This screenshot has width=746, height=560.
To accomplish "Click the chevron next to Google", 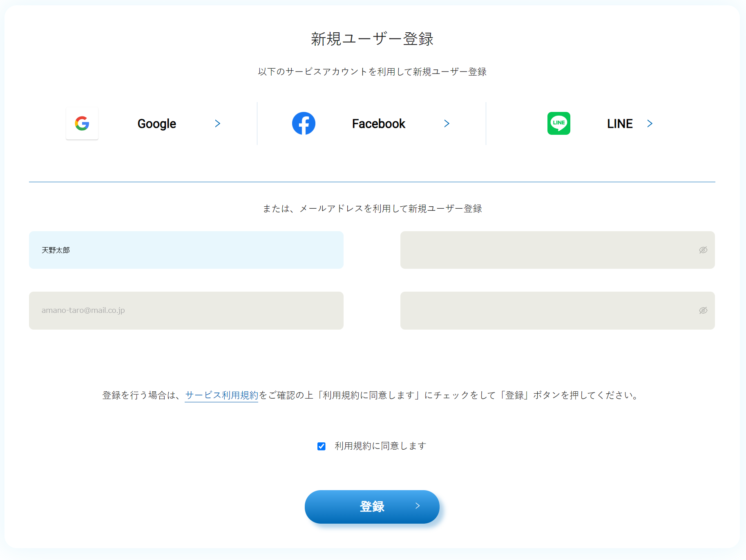I will pyautogui.click(x=218, y=123).
